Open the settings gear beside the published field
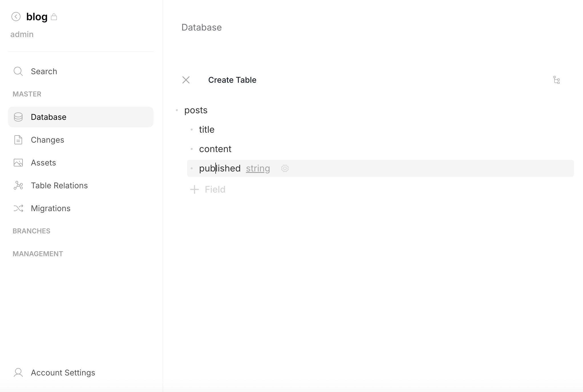 click(285, 168)
